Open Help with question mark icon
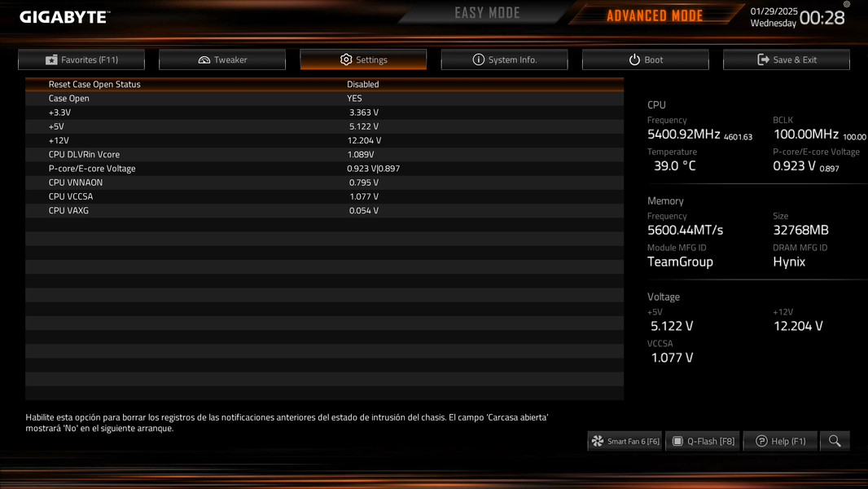The height and width of the screenshot is (489, 868). (761, 441)
